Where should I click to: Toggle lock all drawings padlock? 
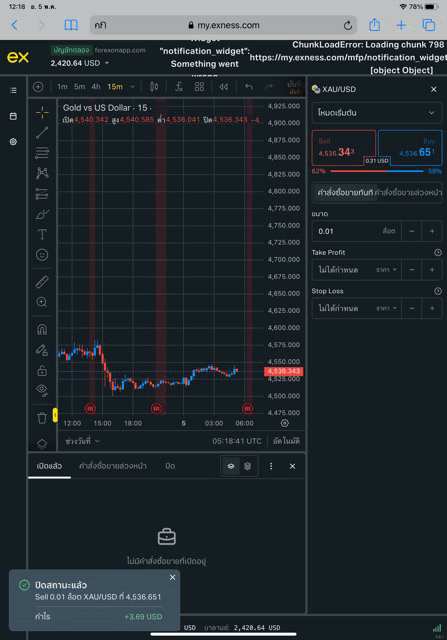point(42,370)
